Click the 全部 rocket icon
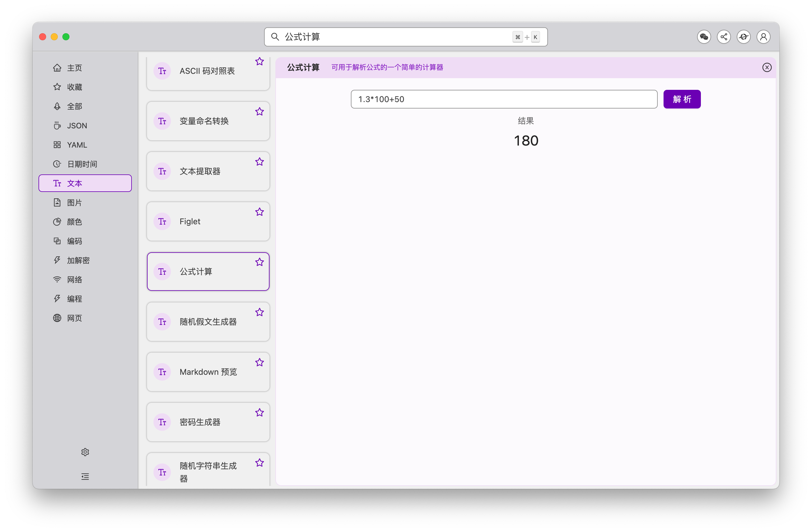The width and height of the screenshot is (812, 532). [57, 106]
